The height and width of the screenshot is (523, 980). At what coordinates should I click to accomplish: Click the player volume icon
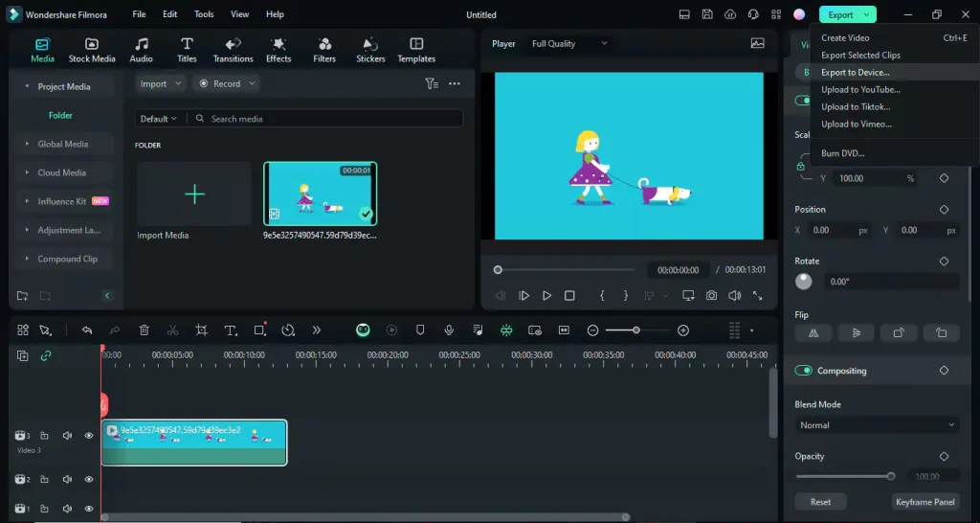tap(734, 296)
